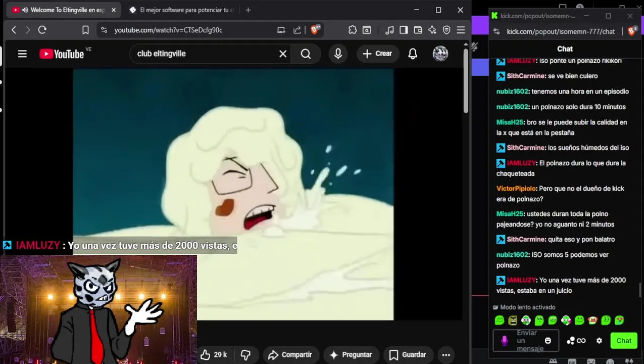Insert the angry yellow face quick emote
Image resolution: width=644 pixels, height=364 pixels.
pyautogui.click(x=513, y=320)
